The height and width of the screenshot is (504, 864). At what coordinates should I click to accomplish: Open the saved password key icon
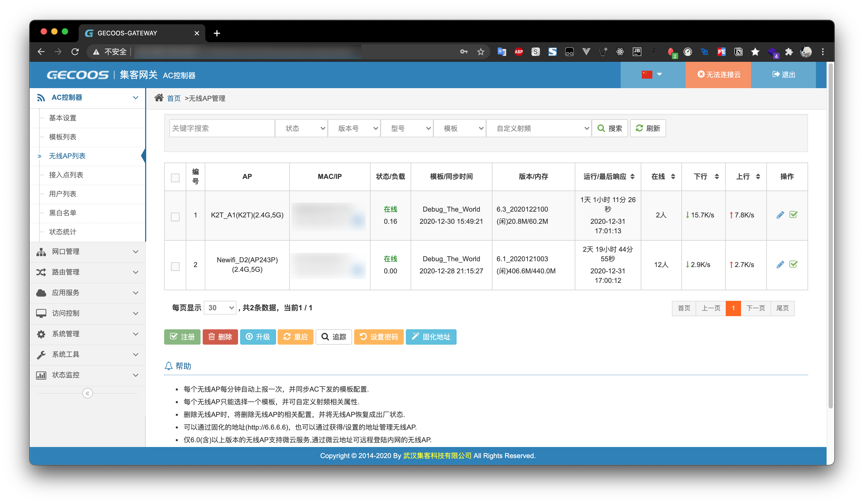(464, 52)
